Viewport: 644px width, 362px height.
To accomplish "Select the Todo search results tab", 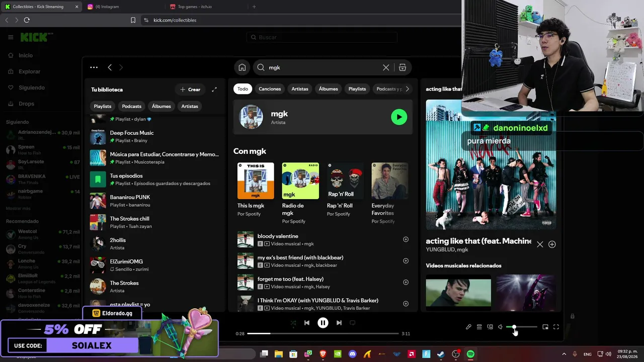I will click(243, 89).
